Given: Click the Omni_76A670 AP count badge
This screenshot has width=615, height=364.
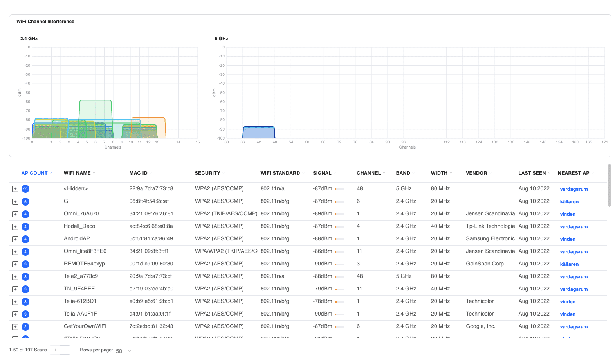Looking at the screenshot, I should point(25,214).
